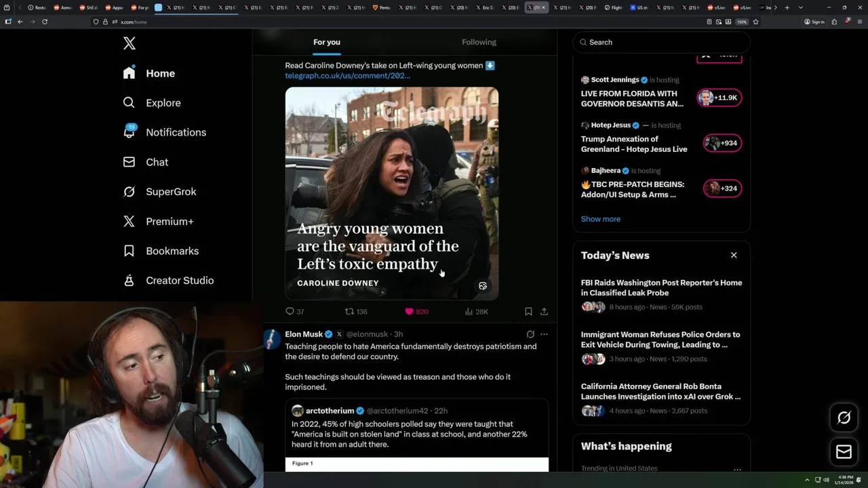Click the image options icon on the Telegraph photo
This screenshot has height=488, width=868.
pos(483,286)
